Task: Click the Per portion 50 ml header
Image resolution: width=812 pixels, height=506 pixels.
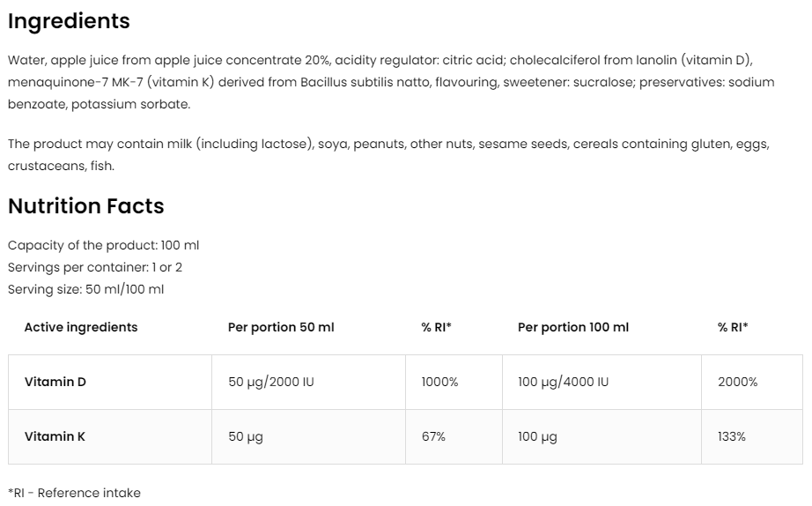Action: tap(281, 327)
